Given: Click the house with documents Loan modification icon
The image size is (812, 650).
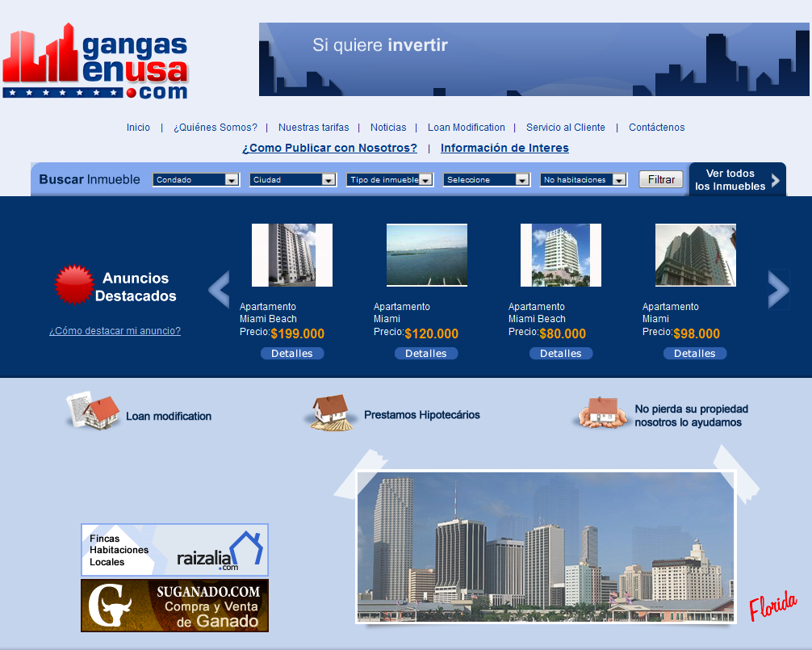Looking at the screenshot, I should point(93,411).
